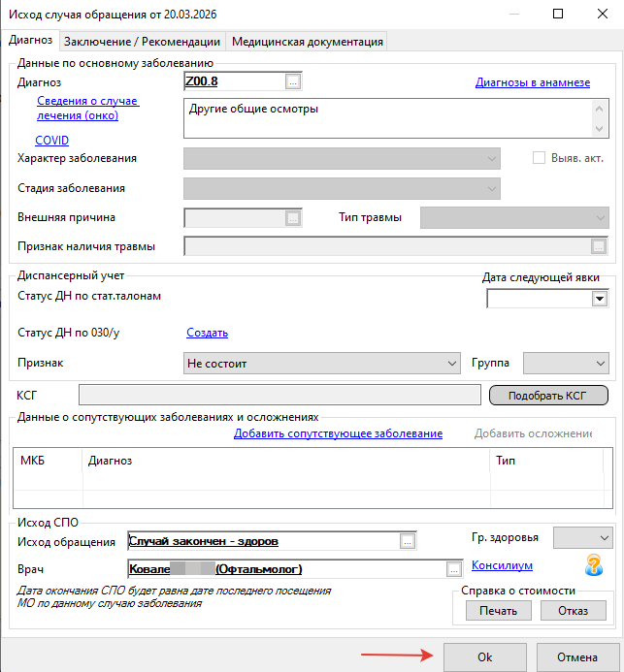Expand the Стадия заболевания dropdown
624x672 pixels.
click(342, 188)
